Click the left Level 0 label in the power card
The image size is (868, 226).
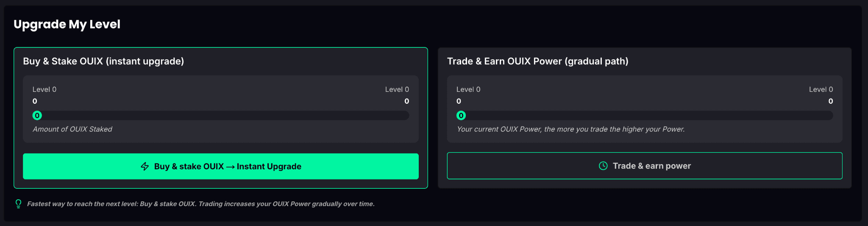click(x=468, y=89)
